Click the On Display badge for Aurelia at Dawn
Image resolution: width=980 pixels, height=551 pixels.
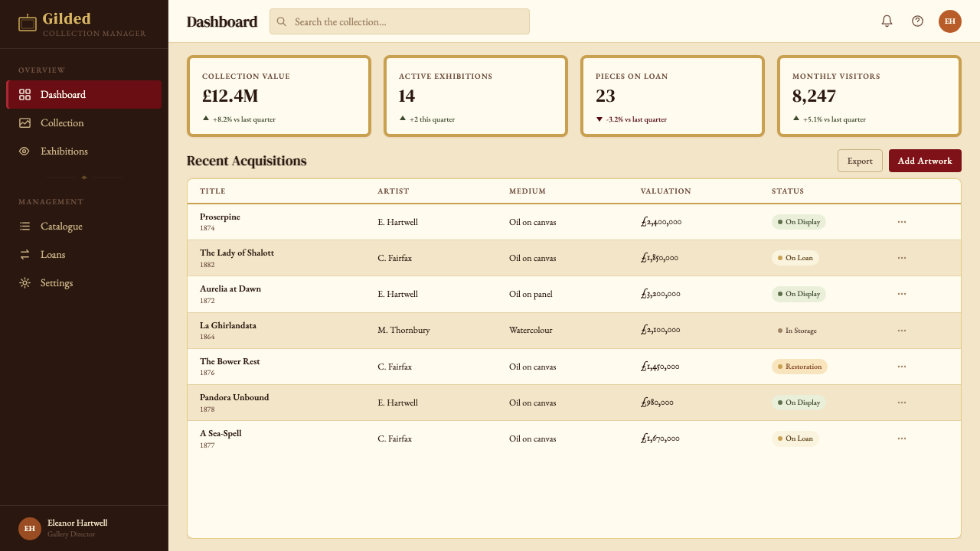(x=799, y=294)
